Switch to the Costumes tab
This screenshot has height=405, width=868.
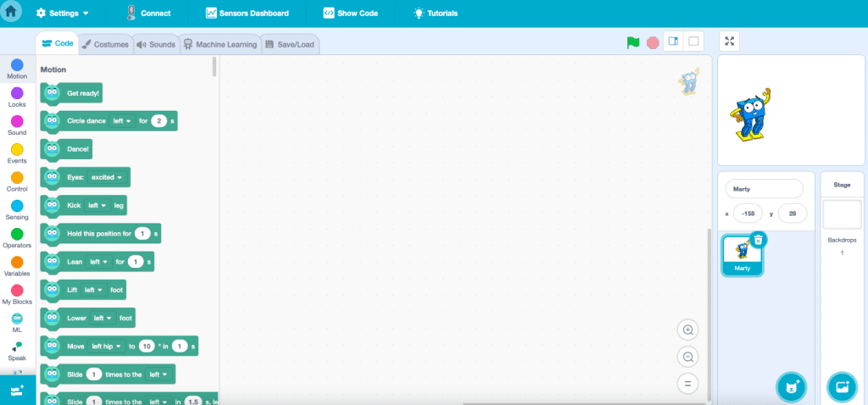point(105,44)
